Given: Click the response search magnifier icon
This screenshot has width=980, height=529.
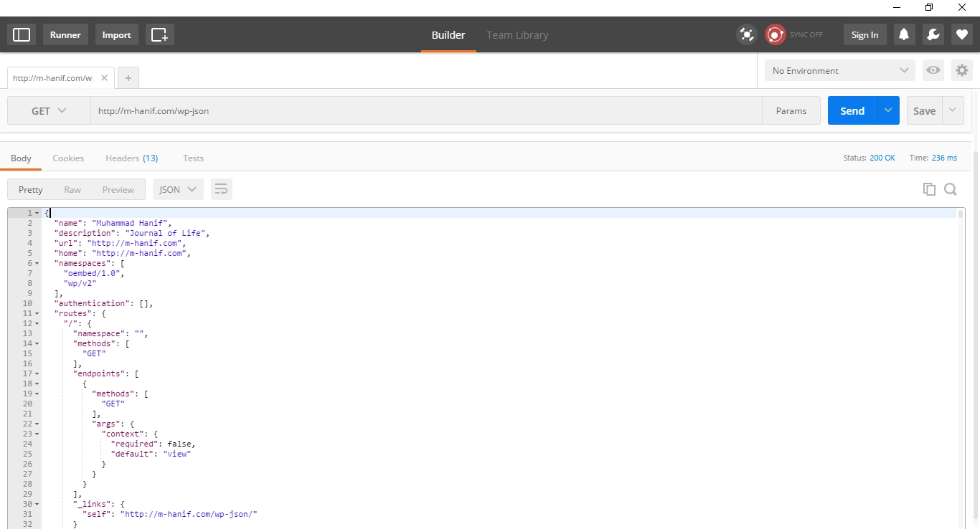Looking at the screenshot, I should coord(951,189).
